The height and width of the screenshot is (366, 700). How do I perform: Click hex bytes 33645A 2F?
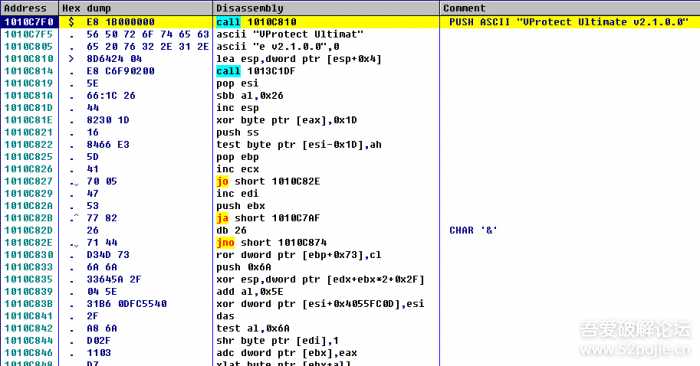point(114,279)
